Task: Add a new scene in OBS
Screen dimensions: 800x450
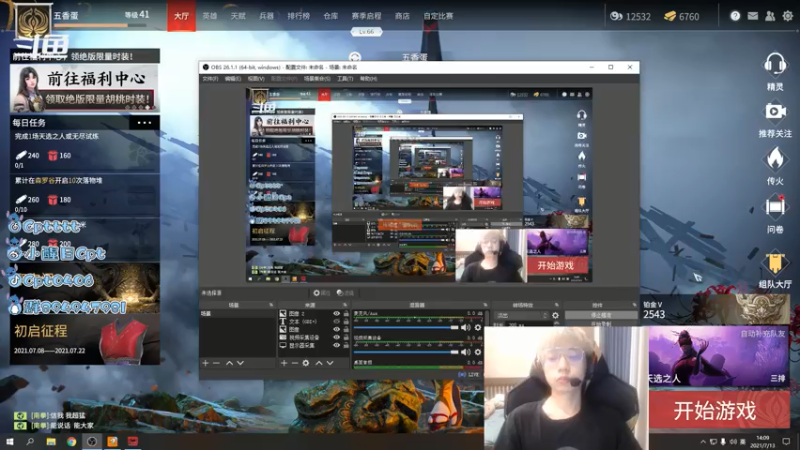Action: click(x=205, y=363)
